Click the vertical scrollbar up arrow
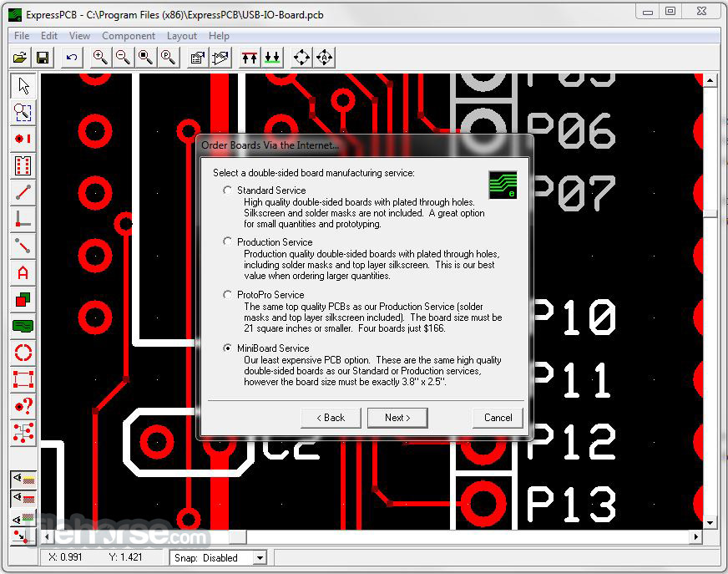This screenshot has height=574, width=728. 710,81
